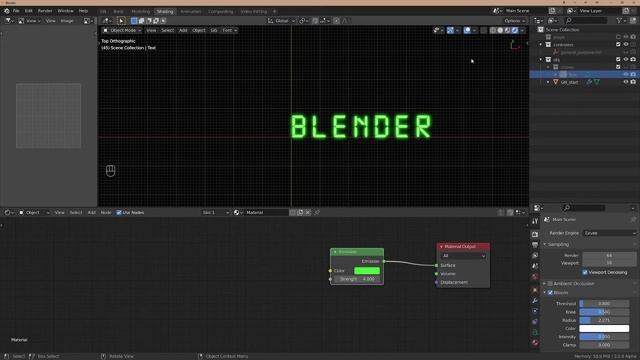This screenshot has height=360, width=640.
Task: Open the Modifiers wrench tab icon
Action: pyautogui.click(x=535, y=301)
